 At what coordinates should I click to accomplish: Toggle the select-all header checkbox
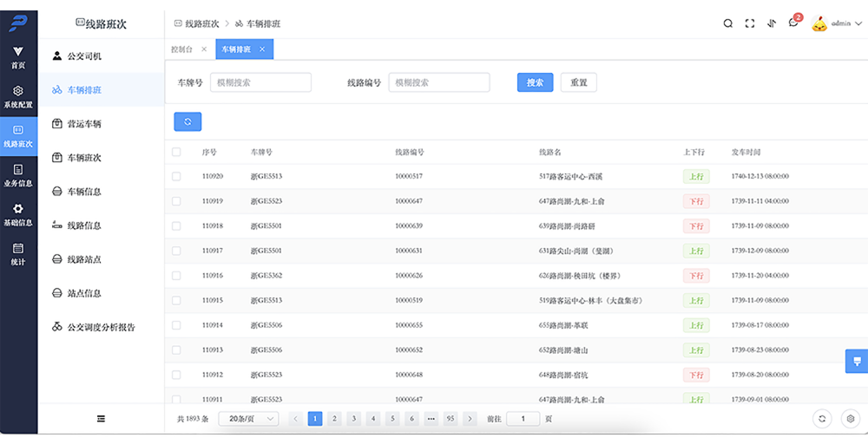(176, 152)
